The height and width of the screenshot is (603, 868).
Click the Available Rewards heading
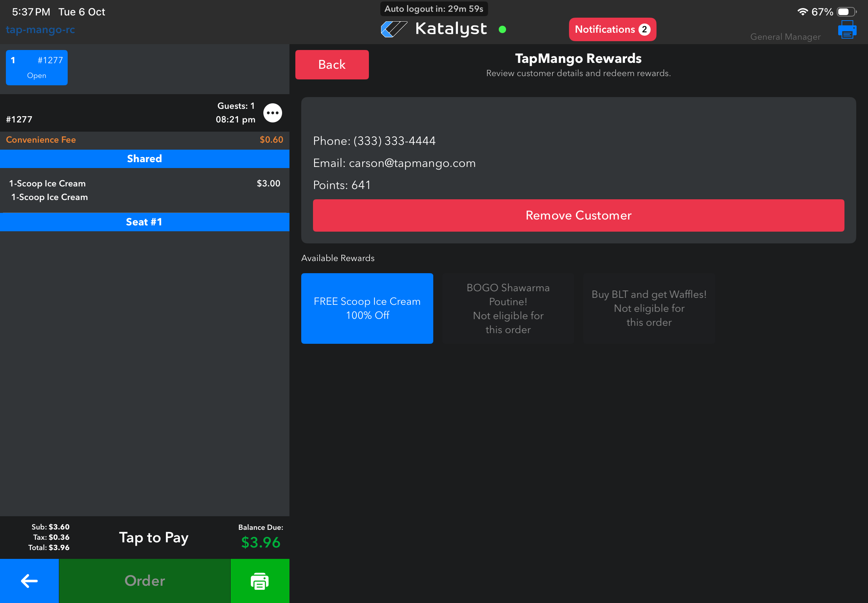point(338,258)
